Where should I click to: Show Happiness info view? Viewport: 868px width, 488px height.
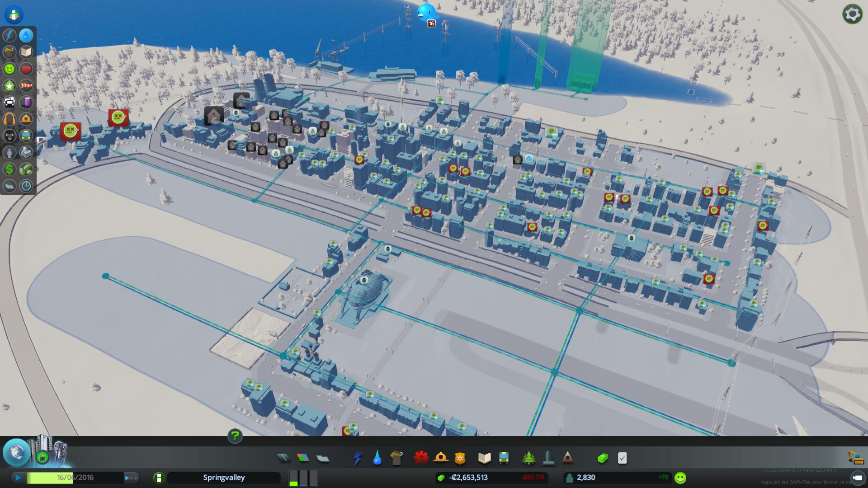click(9, 69)
